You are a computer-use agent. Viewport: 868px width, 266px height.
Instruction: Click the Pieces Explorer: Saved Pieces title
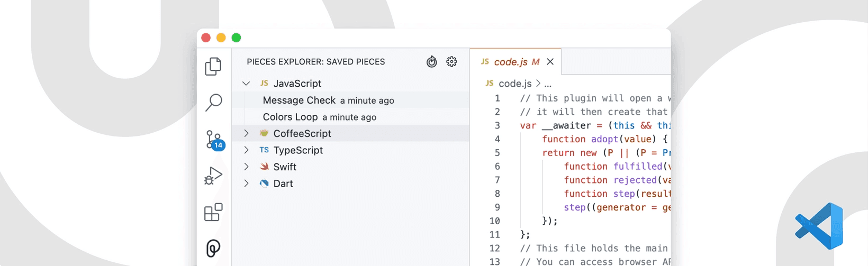coord(316,62)
